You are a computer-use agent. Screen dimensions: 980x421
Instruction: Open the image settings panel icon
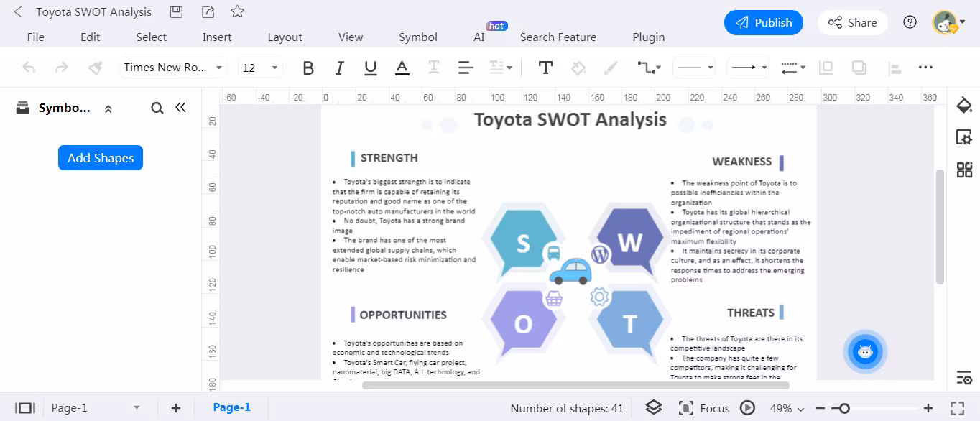[964, 138]
